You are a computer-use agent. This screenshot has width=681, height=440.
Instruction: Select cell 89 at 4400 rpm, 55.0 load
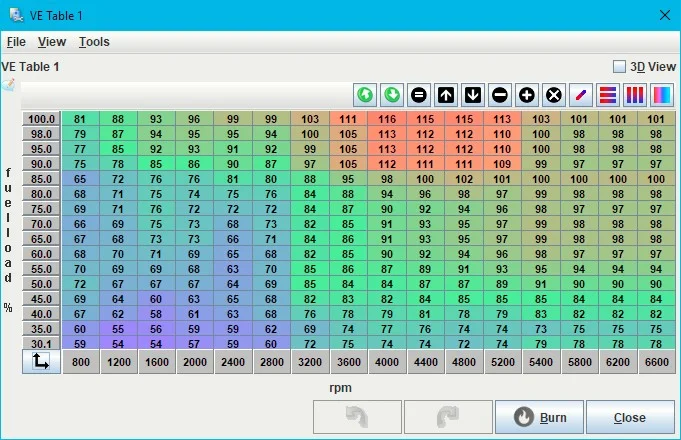click(425, 269)
